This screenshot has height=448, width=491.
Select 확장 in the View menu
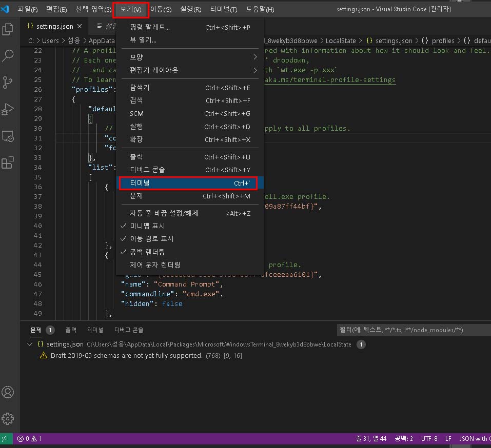tap(190, 139)
